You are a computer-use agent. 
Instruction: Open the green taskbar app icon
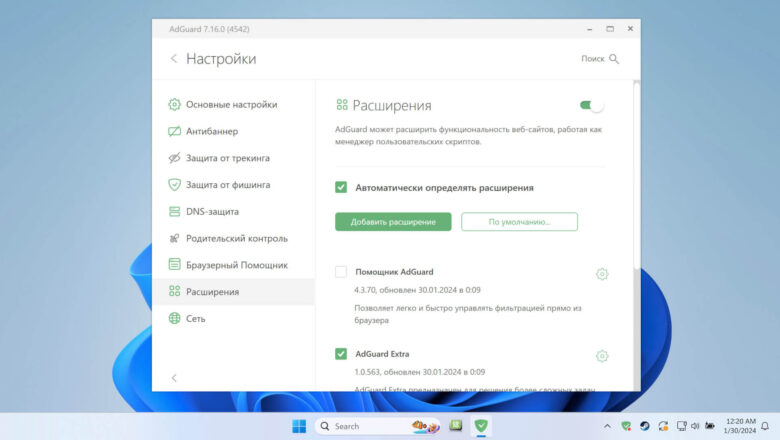456,426
